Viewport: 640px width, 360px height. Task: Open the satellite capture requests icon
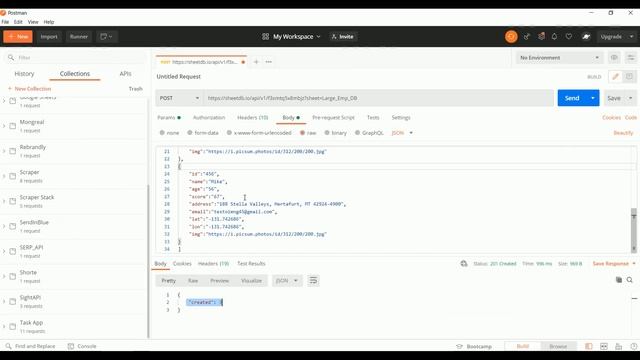(x=527, y=37)
